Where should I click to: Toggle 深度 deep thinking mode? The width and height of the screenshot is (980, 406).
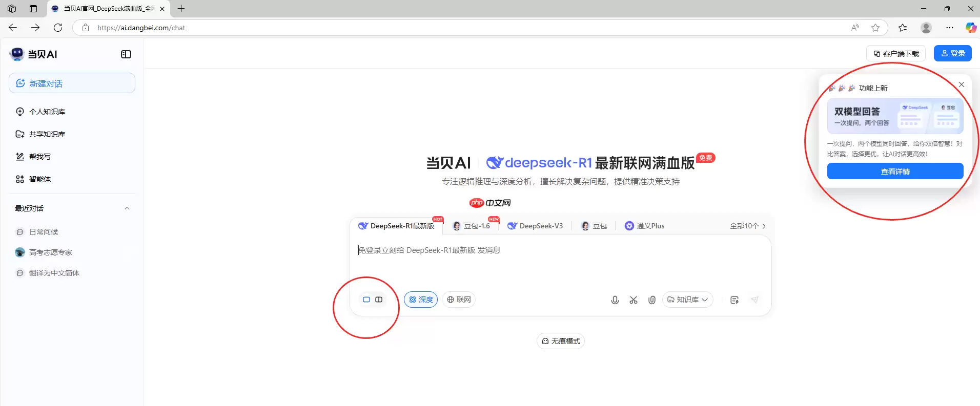[421, 300]
